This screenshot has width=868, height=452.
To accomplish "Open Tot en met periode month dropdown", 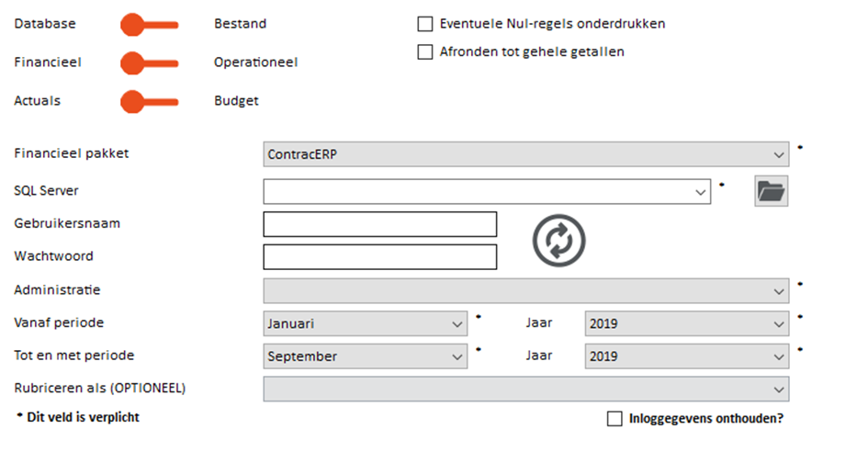I will pyautogui.click(x=366, y=356).
